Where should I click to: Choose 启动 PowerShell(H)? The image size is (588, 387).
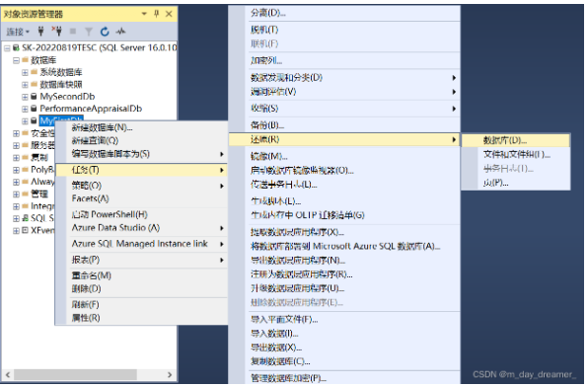[141, 214]
